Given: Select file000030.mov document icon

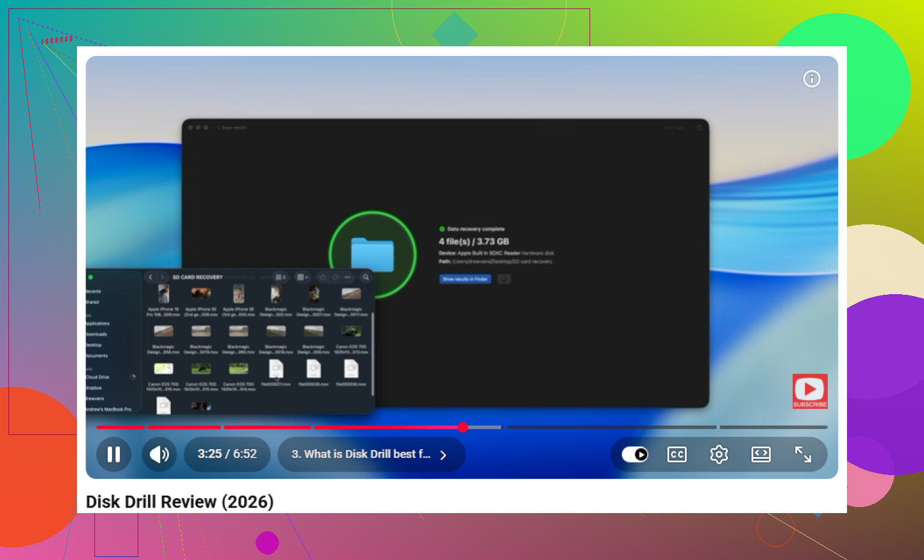Looking at the screenshot, I should pos(351,369).
